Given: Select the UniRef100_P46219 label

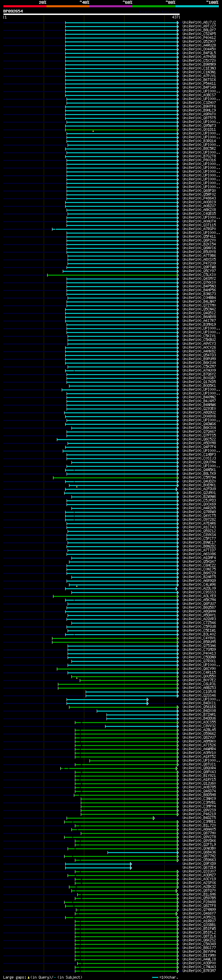Looking at the screenshot, I should pos(199,814).
